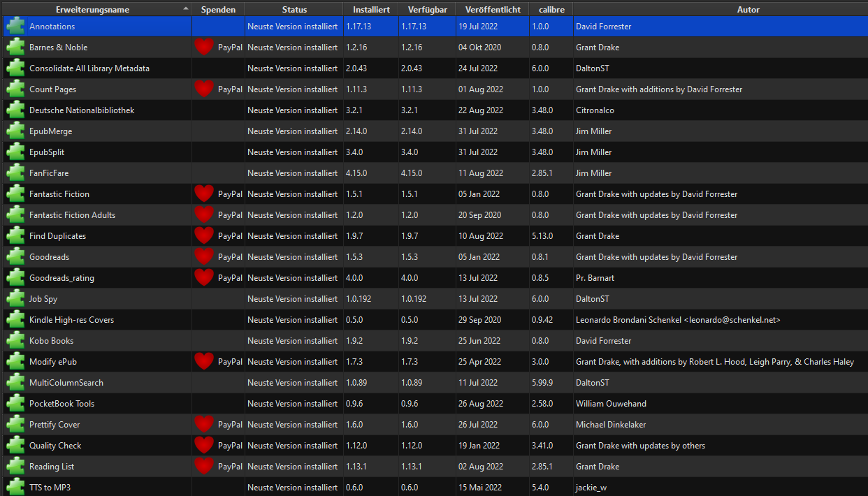The height and width of the screenshot is (496, 868).
Task: Sort by the Veröffentlicht column header
Action: (492, 10)
